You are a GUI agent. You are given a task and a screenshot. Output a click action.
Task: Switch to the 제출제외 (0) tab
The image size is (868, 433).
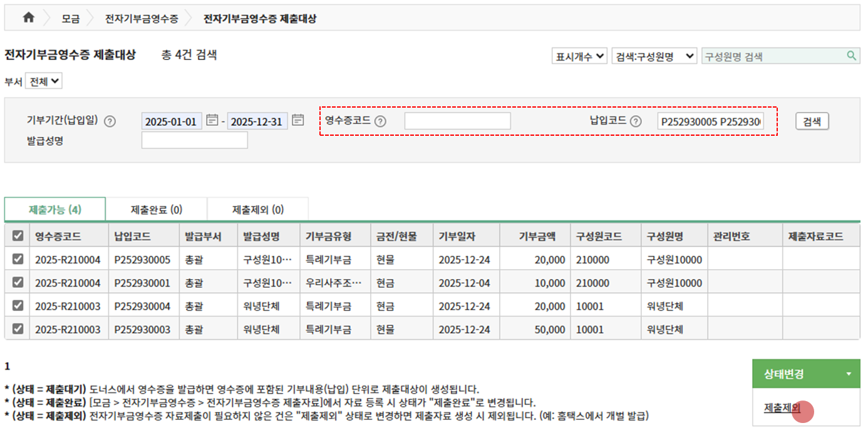(x=257, y=210)
